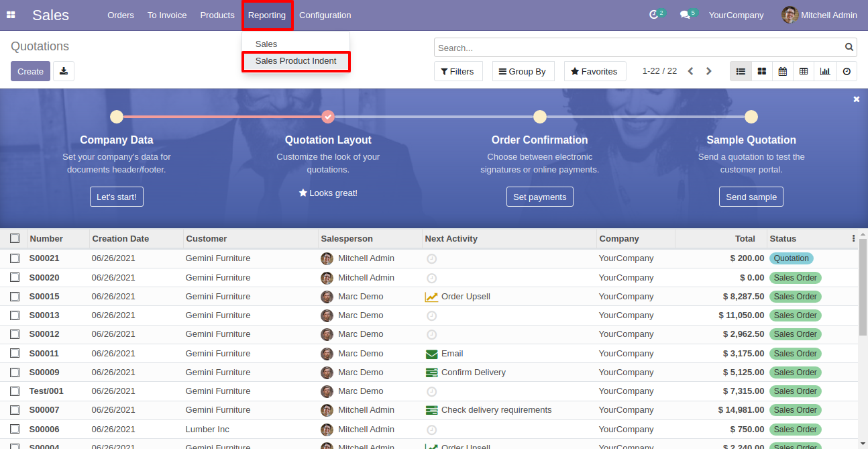Open the Group By dropdown
This screenshot has height=449, width=868.
[523, 71]
